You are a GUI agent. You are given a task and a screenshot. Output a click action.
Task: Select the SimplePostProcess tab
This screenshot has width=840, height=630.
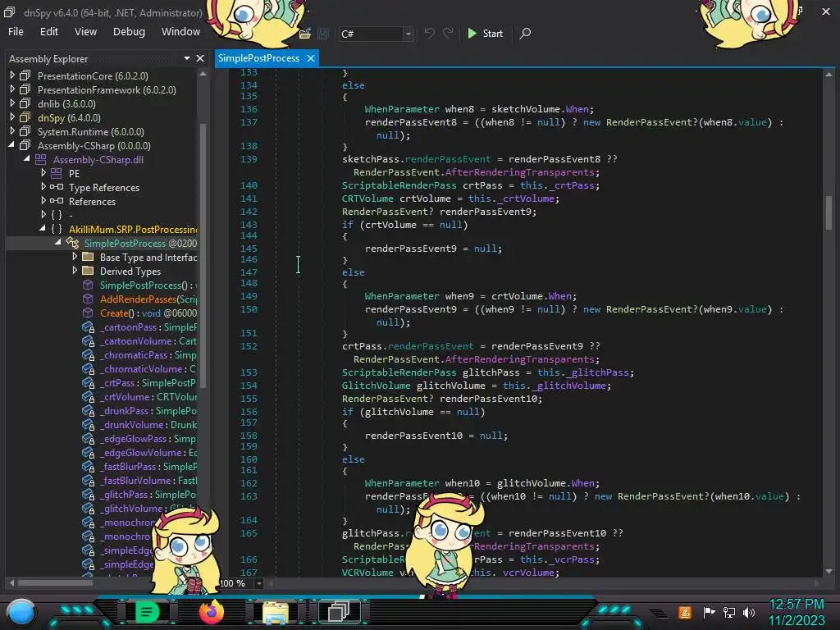pos(258,58)
